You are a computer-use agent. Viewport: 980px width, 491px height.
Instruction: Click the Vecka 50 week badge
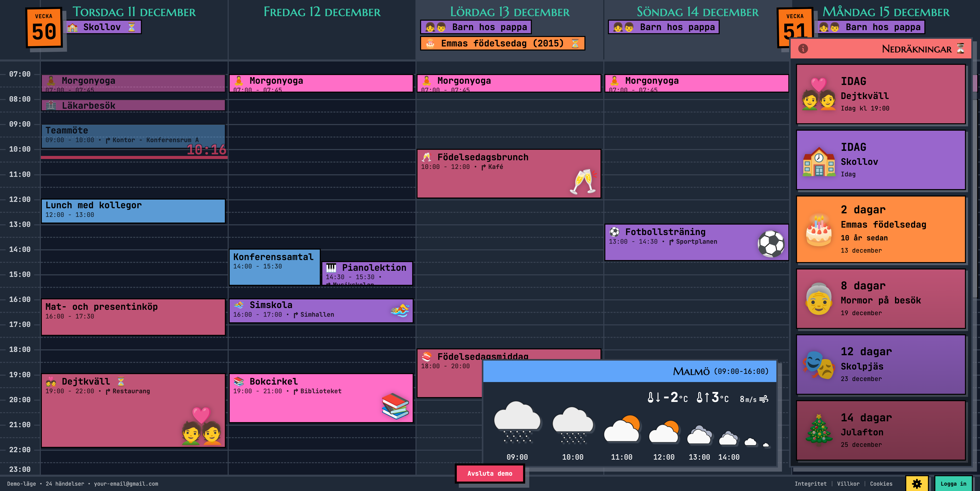(44, 28)
